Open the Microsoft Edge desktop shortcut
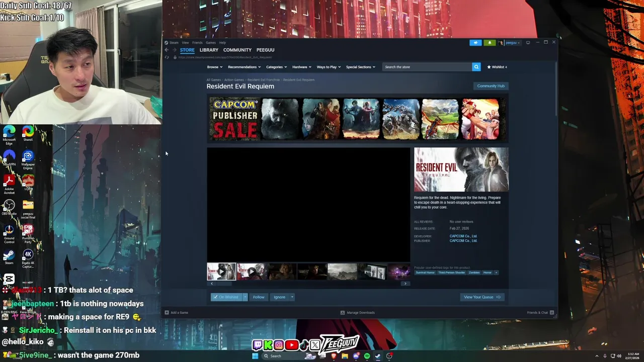The image size is (644, 362). (9, 135)
